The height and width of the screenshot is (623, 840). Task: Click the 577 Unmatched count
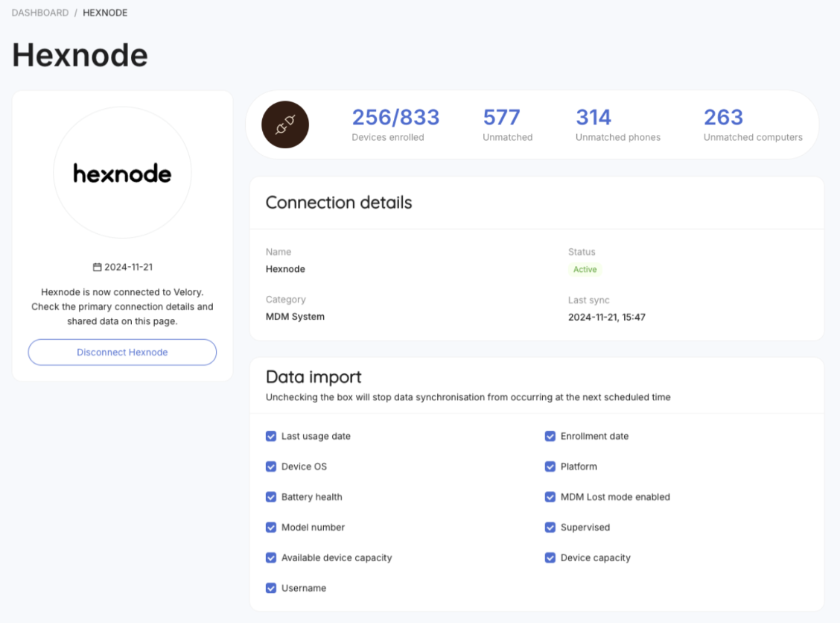click(x=501, y=118)
